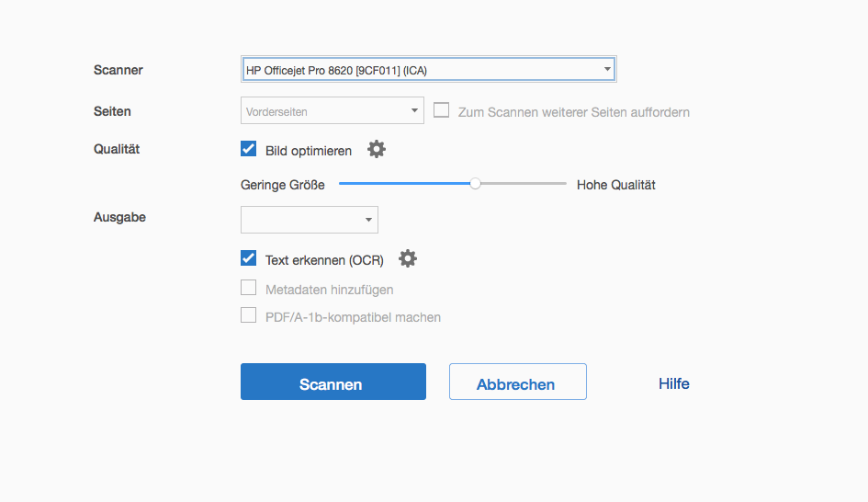Image resolution: width=868 pixels, height=502 pixels.
Task: Open the Hilfe link
Action: tap(673, 383)
